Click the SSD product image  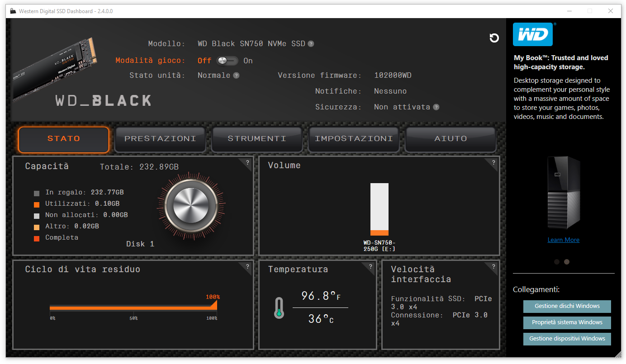pyautogui.click(x=55, y=69)
